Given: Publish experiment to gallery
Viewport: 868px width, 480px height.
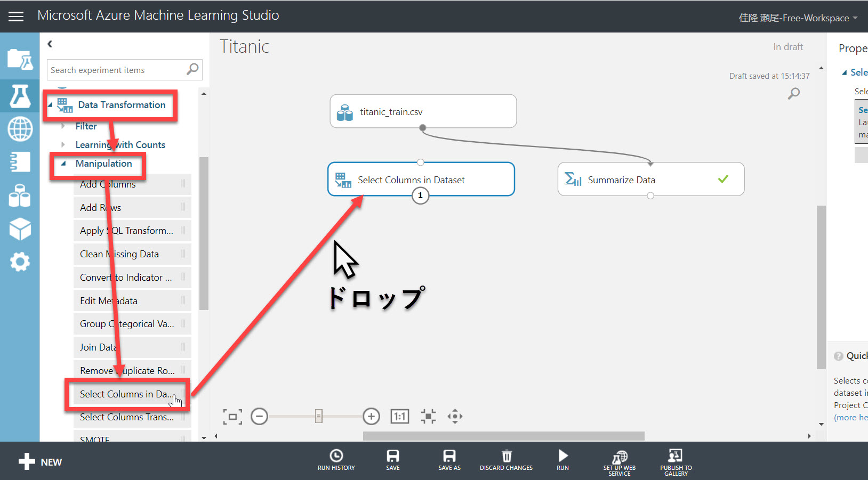Looking at the screenshot, I should [x=676, y=462].
